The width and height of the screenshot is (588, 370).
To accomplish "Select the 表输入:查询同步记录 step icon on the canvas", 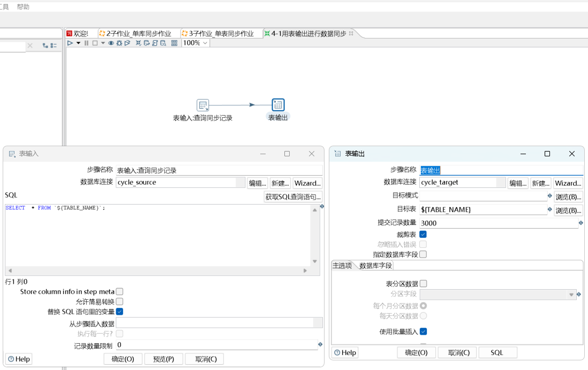I will 203,105.
